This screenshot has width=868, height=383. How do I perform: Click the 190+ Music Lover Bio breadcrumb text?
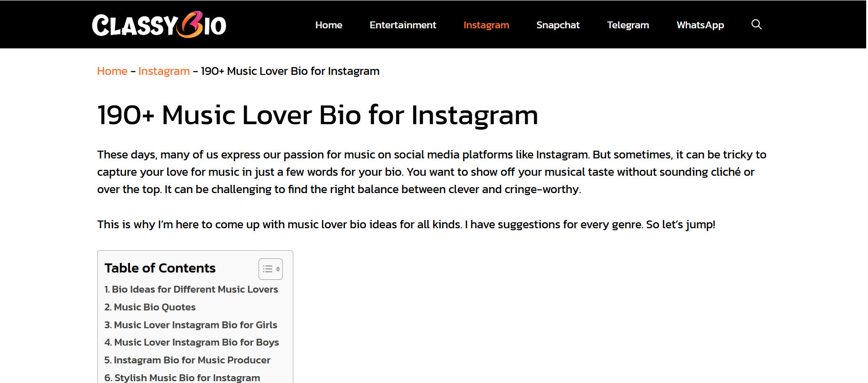[x=290, y=71]
